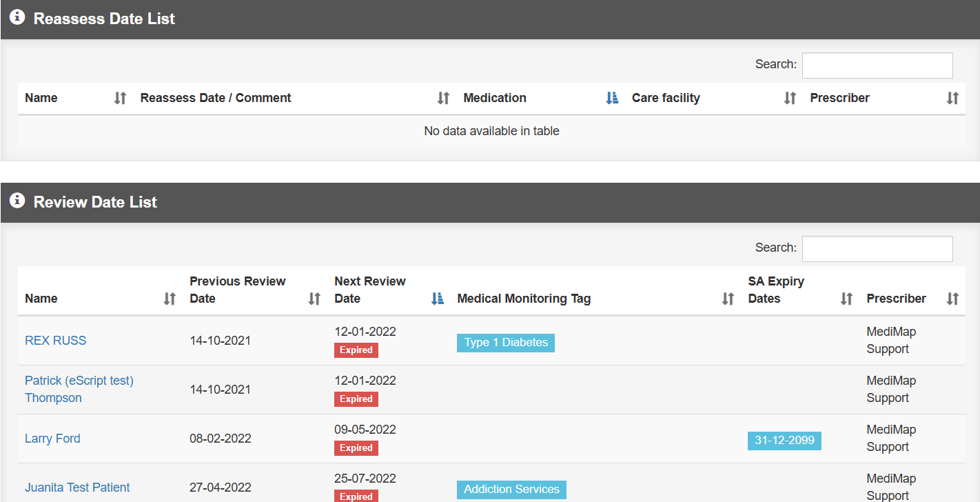Open Juanita Test Patient record

77,488
